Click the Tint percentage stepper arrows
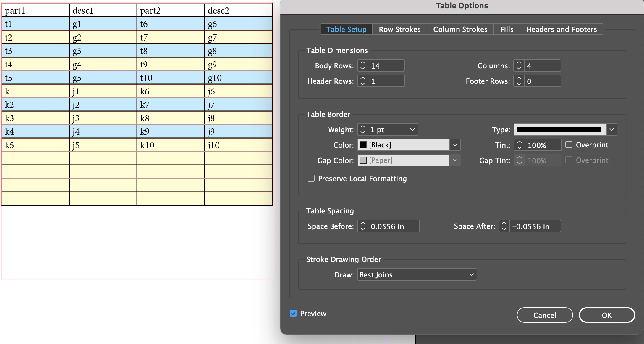The height and width of the screenshot is (344, 644). pyautogui.click(x=520, y=145)
